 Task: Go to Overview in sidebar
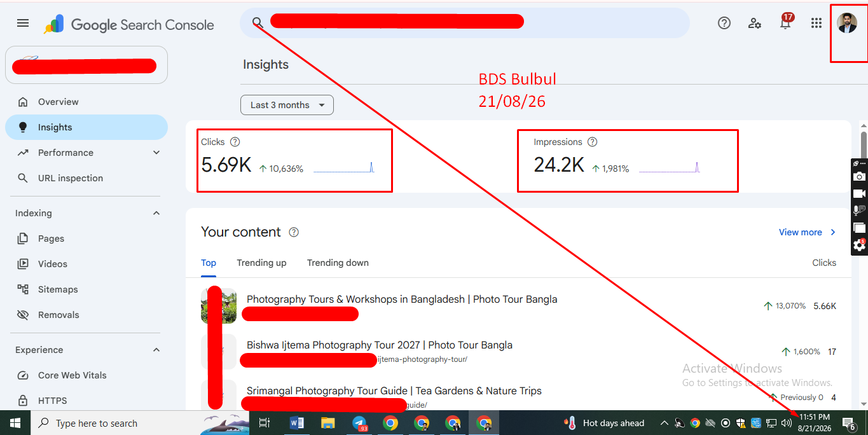[x=86, y=102]
